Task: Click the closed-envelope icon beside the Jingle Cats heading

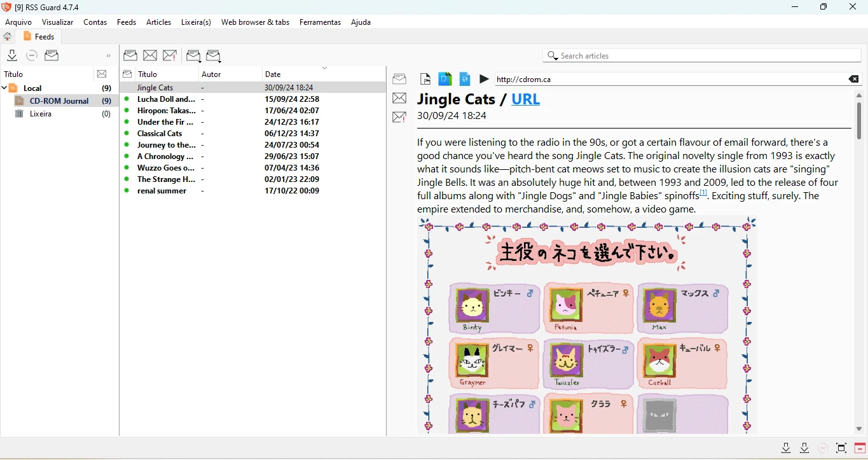Action: pos(399,98)
